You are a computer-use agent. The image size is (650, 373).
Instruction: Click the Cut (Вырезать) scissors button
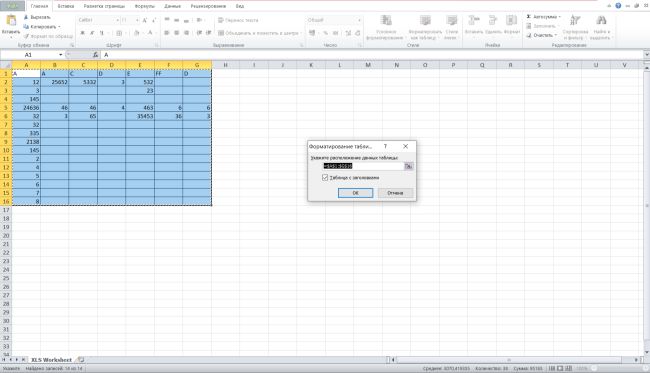[x=36, y=17]
